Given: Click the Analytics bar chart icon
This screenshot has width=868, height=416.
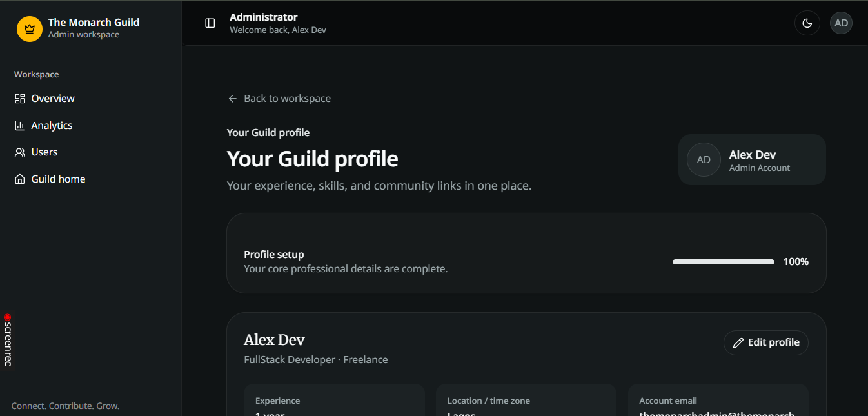Looking at the screenshot, I should click(20, 126).
